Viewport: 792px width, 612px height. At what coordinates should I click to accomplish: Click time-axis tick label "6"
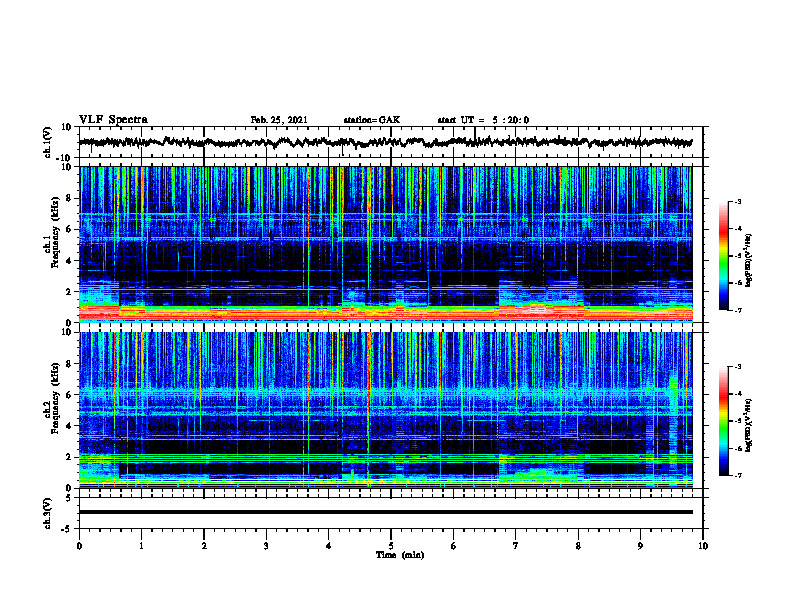[x=454, y=546]
